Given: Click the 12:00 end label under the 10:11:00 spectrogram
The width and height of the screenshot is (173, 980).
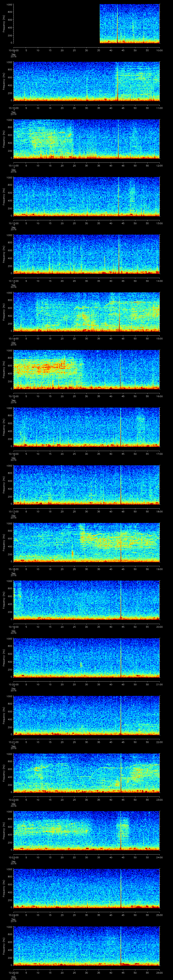Looking at the screenshot, I should pyautogui.click(x=159, y=166).
